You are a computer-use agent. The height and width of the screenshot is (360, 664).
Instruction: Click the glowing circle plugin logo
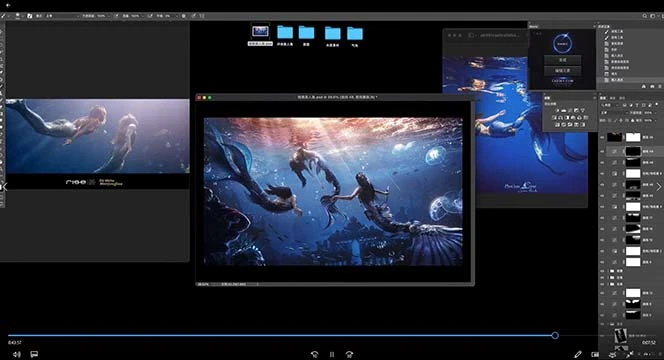[563, 43]
